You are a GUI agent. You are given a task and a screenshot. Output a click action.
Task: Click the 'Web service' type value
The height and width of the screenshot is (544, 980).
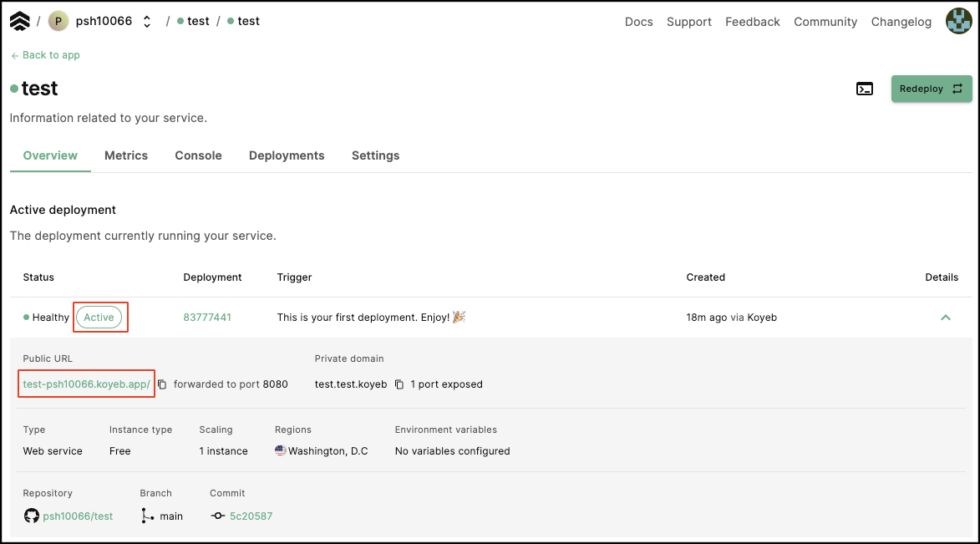[x=53, y=451]
